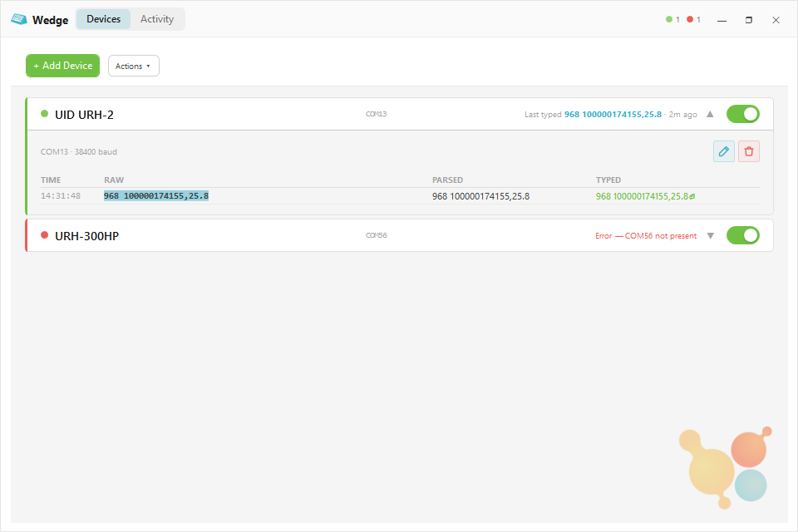This screenshot has height=532, width=798.
Task: Click the COM56 port label
Action: click(376, 235)
